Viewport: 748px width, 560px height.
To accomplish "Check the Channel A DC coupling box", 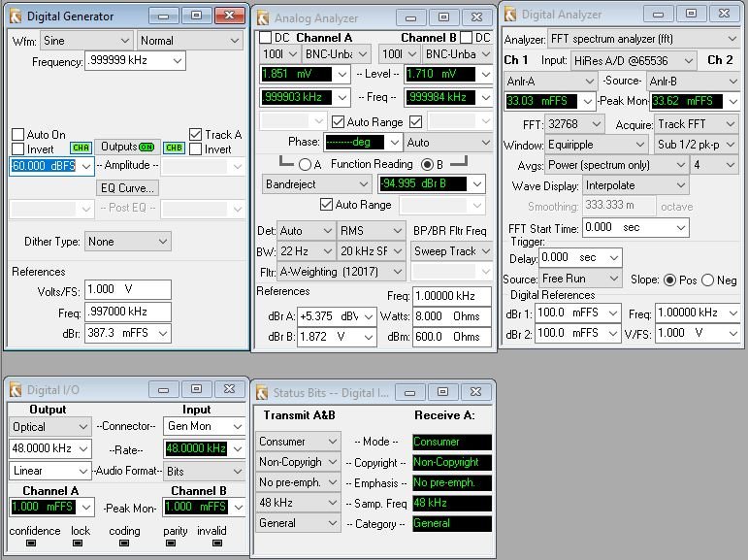I will [x=265, y=37].
